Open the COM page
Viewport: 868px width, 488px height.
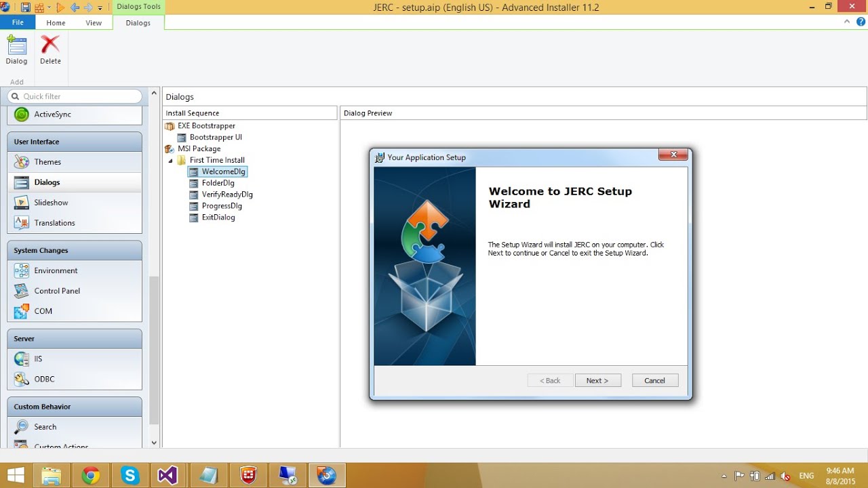[75, 311]
